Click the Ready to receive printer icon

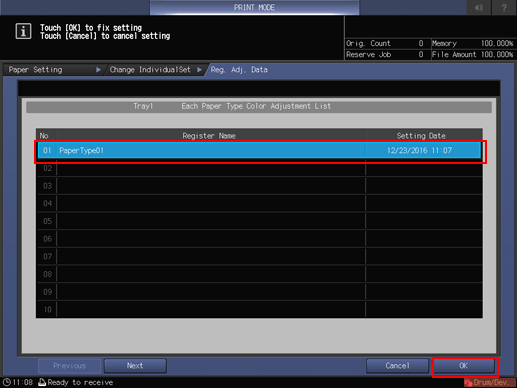click(x=42, y=382)
